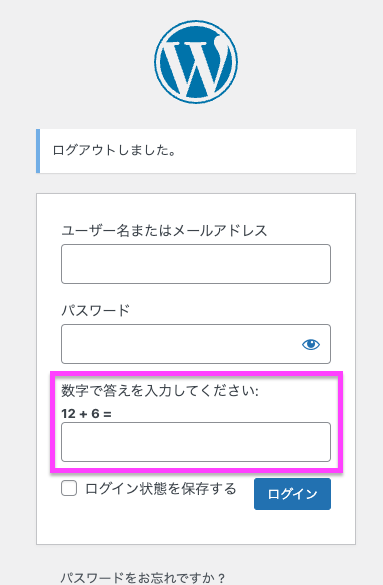
Task: Click the white area right of ログアウトしました
Action: click(265, 151)
